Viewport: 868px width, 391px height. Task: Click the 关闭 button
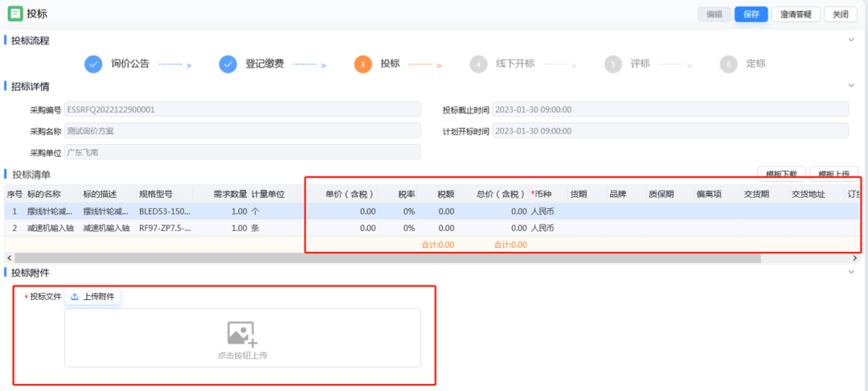pos(840,14)
